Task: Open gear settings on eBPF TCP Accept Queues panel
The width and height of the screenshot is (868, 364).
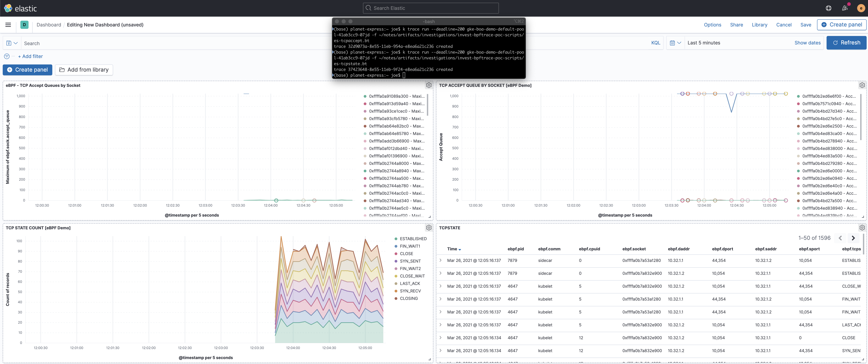Action: point(429,85)
